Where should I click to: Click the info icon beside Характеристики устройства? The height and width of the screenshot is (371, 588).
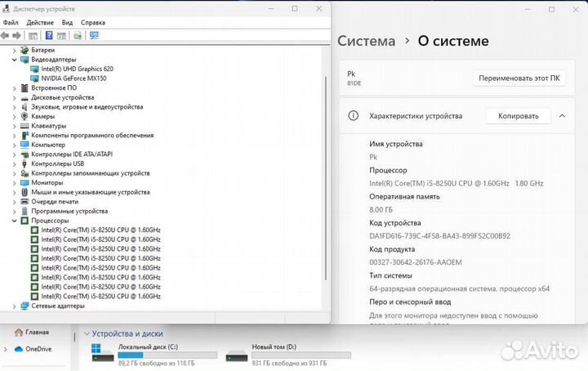coord(353,115)
